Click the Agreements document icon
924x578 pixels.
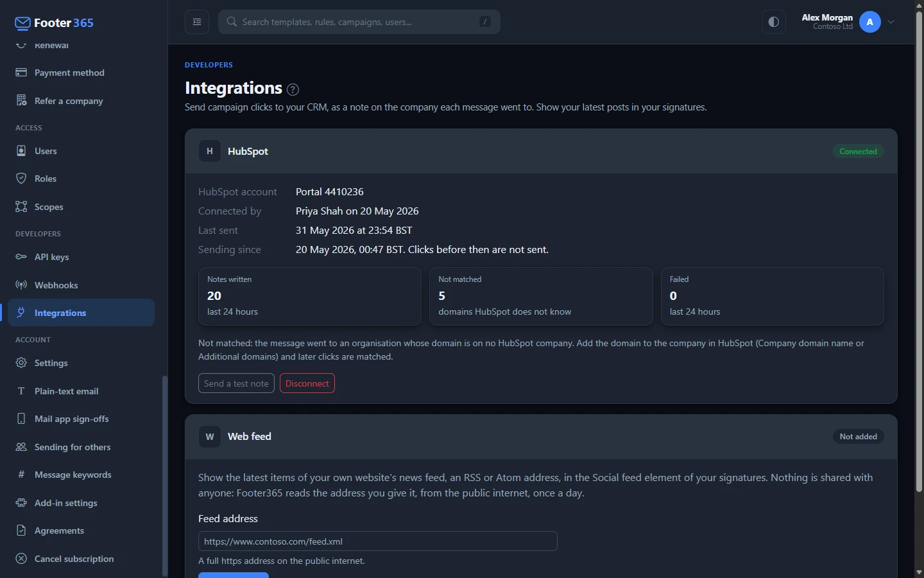(x=21, y=530)
